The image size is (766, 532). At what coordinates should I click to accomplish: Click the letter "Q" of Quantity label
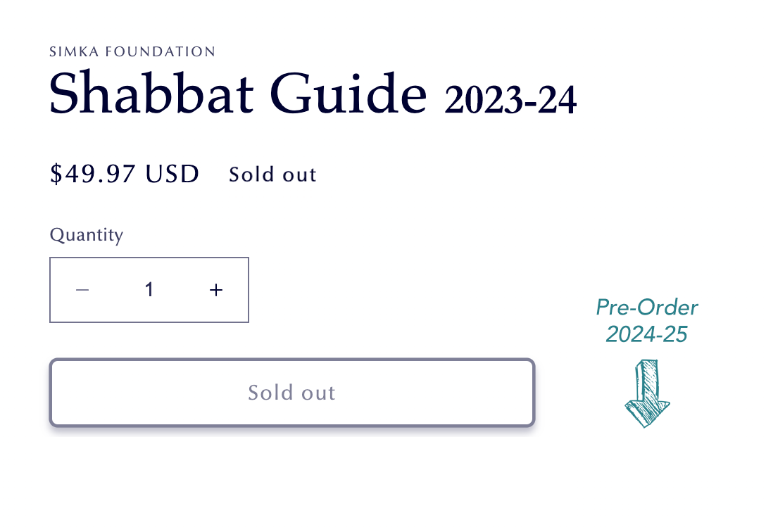(x=56, y=234)
